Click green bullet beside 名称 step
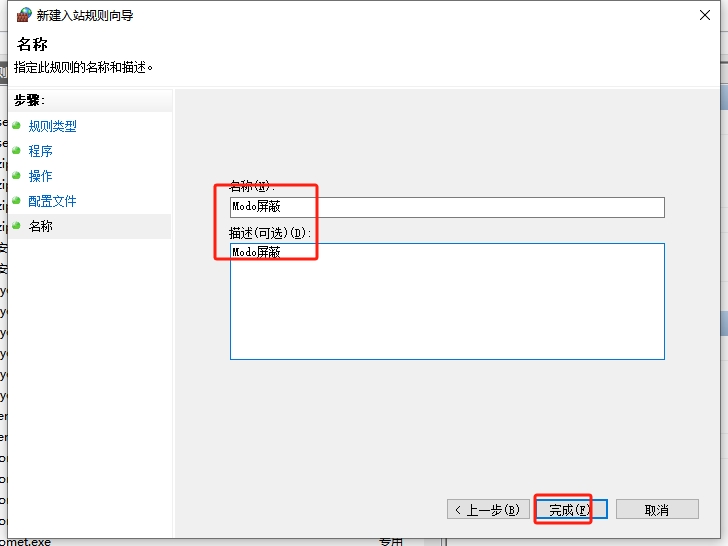This screenshot has width=728, height=546. click(x=16, y=226)
